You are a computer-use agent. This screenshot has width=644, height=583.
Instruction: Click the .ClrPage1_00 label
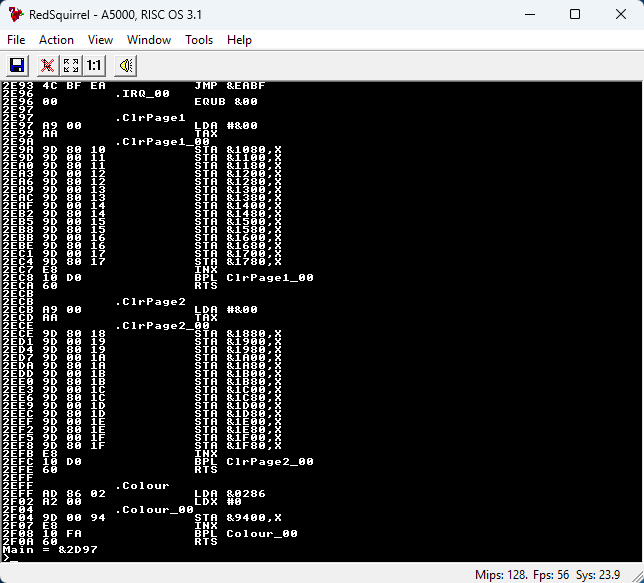pos(162,142)
